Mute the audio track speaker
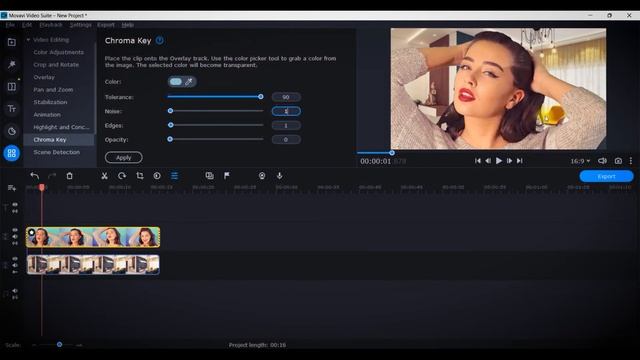 click(x=15, y=291)
